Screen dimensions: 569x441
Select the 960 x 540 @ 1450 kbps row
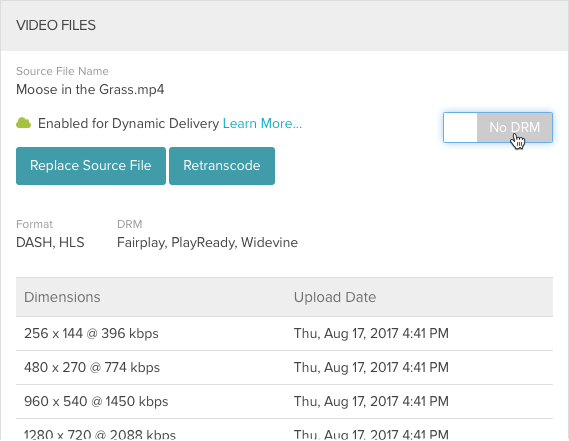(284, 401)
